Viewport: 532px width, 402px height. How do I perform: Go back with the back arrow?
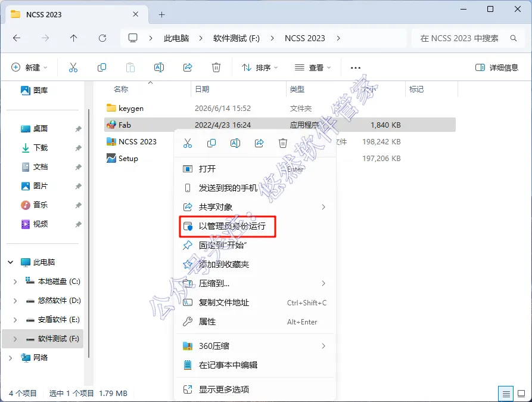[17, 38]
